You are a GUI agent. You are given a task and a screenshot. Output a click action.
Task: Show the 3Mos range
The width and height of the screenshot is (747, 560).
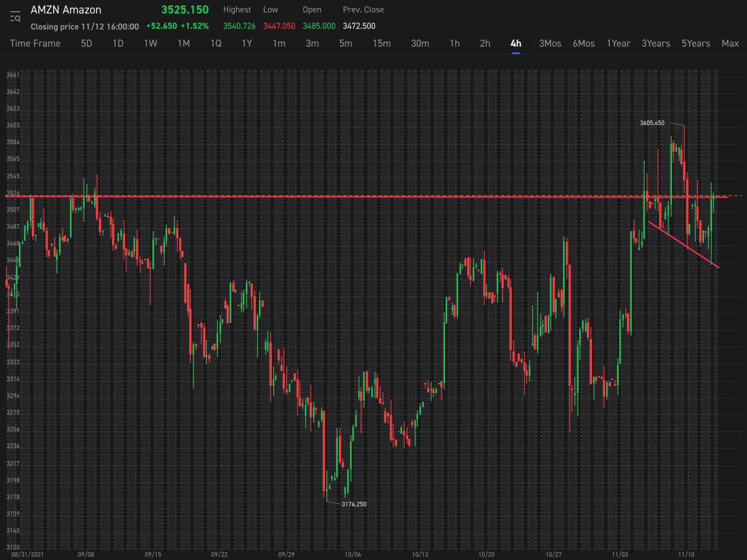[x=550, y=43]
